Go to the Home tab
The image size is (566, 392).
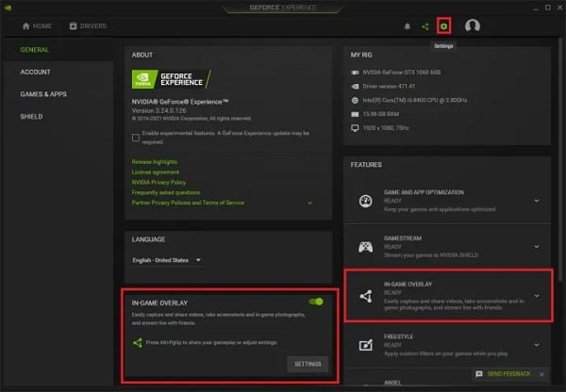point(37,26)
